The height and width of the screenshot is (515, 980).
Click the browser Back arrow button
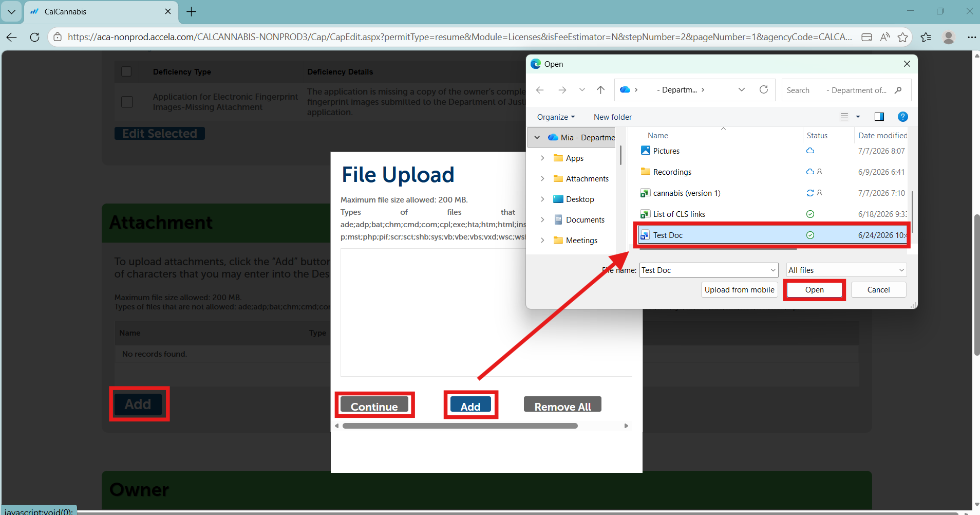[x=11, y=37]
